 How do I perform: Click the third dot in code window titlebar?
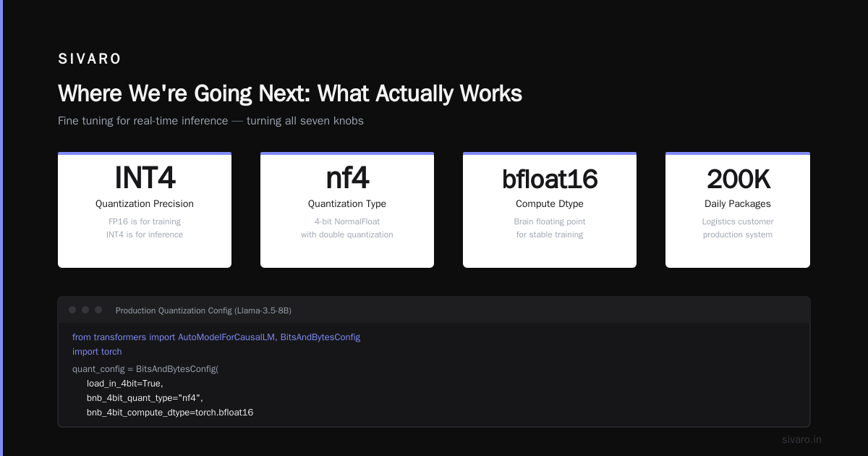(x=98, y=310)
